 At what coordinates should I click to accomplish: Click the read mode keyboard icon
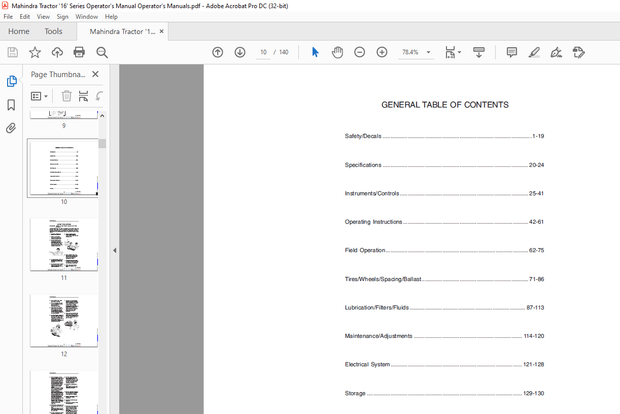479,52
